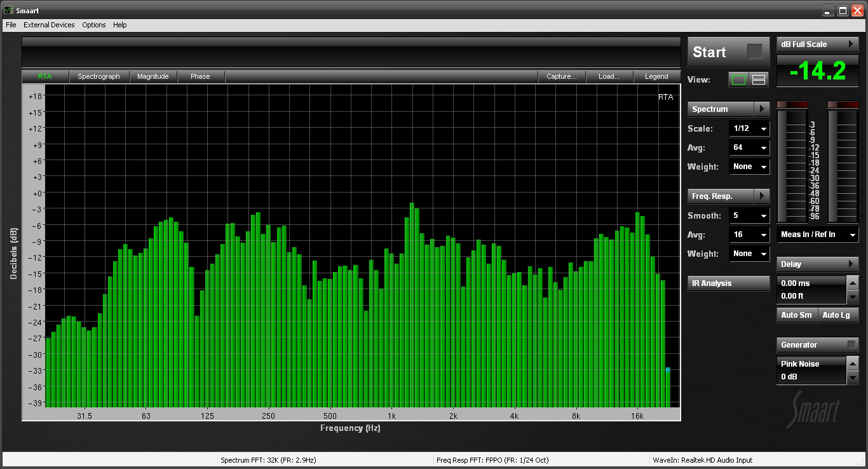This screenshot has width=868, height=469.
Task: Open the Help menu
Action: [x=120, y=25]
